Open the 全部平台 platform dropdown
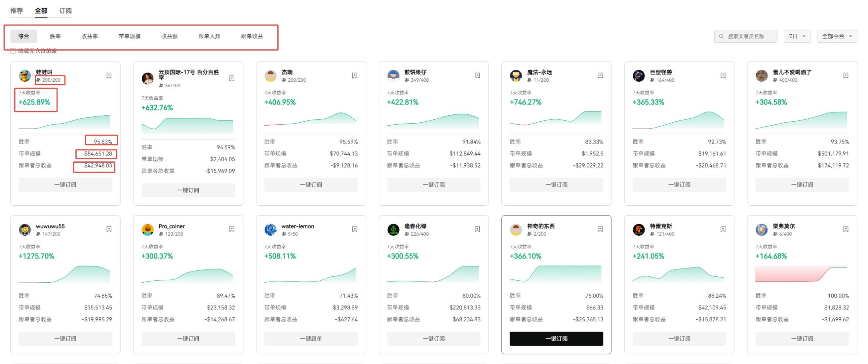The height and width of the screenshot is (364, 868). tap(836, 36)
